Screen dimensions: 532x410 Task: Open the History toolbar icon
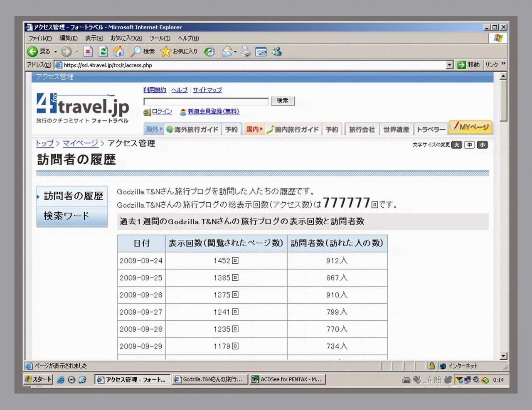(209, 52)
